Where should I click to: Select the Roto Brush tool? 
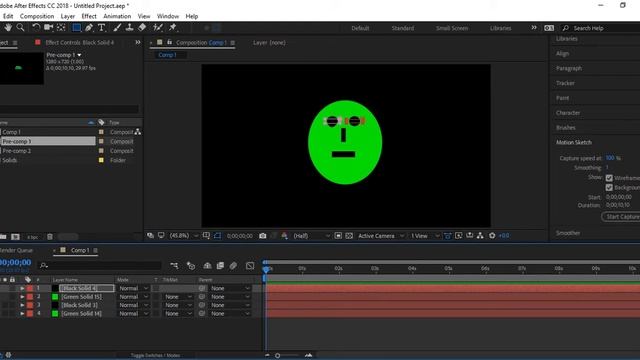(158, 27)
